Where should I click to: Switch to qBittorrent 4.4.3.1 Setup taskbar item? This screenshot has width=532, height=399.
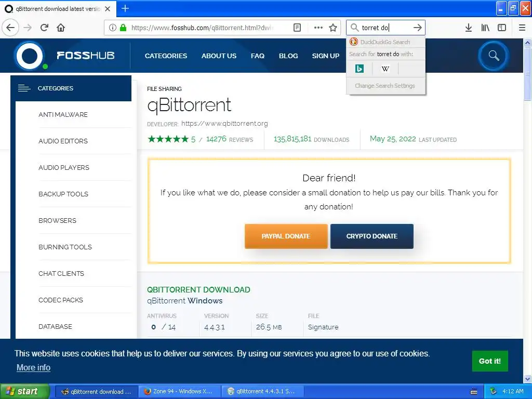tap(262, 392)
